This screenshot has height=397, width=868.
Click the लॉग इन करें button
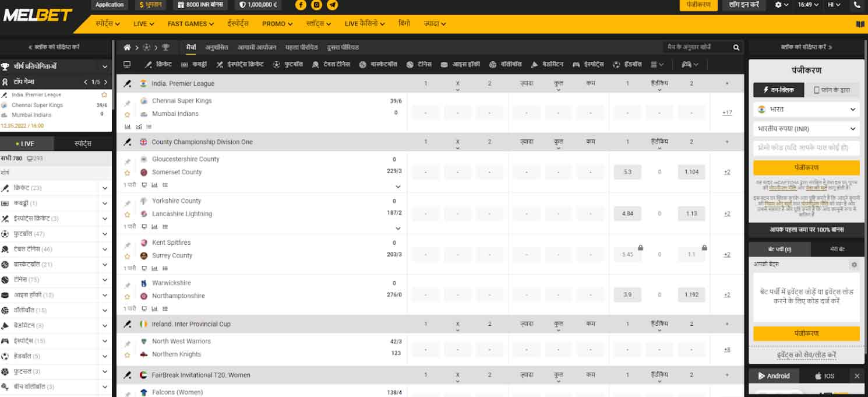click(744, 5)
